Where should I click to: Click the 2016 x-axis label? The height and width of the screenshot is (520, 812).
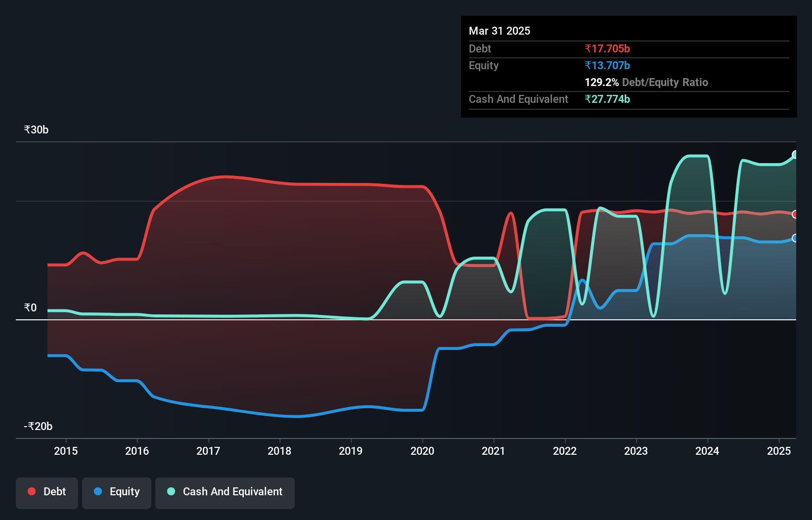(137, 451)
